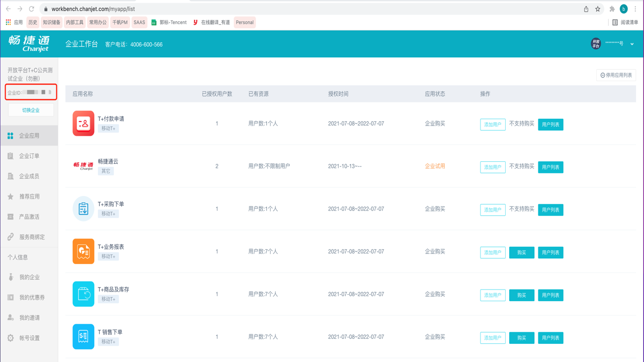Click 购买 for T+商品及库存
Image resolution: width=644 pixels, height=362 pixels.
click(522, 295)
